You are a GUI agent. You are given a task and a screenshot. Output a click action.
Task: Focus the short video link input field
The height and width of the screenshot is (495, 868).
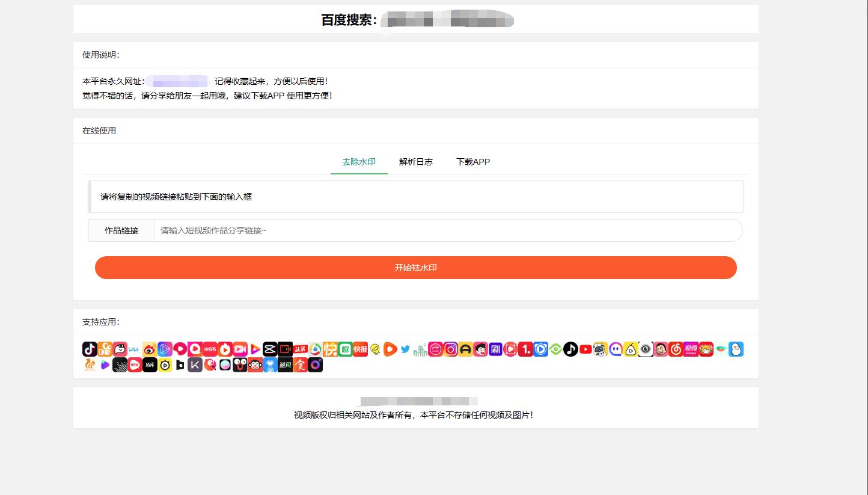448,230
